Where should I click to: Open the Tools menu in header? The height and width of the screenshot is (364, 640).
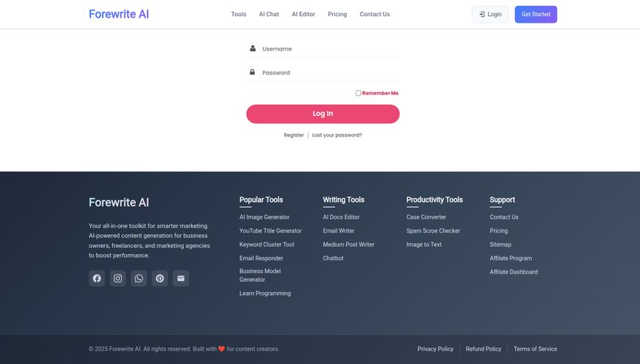pos(238,14)
